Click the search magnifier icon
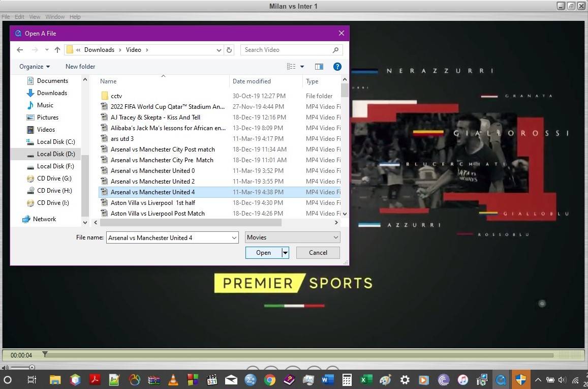Screen dimensions: 588x389 [335, 50]
